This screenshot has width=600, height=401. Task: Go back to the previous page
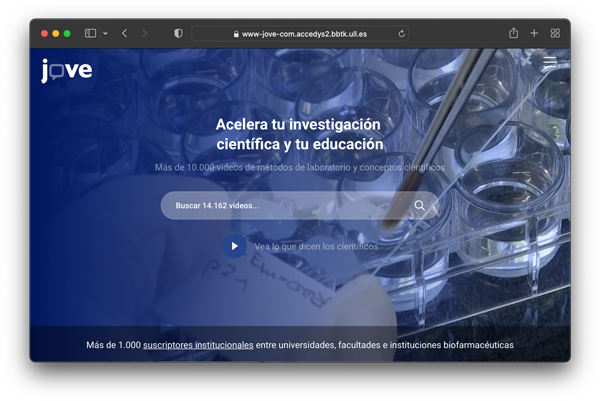[124, 33]
